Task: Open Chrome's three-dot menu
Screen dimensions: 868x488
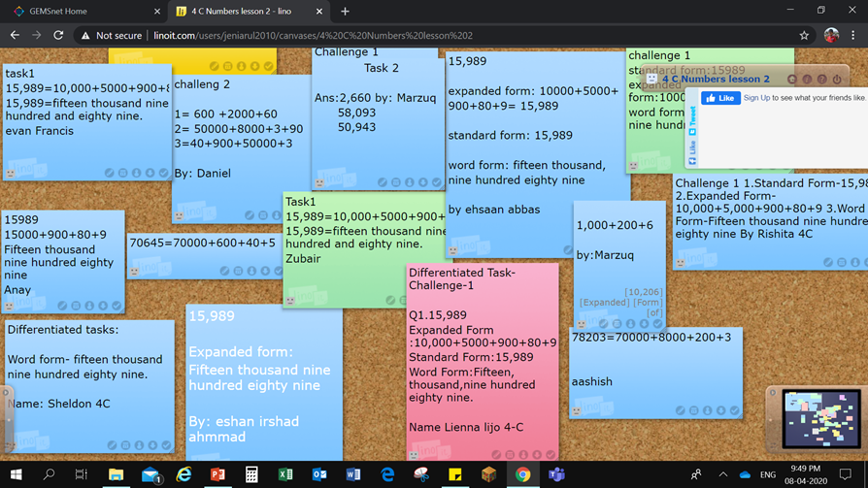Action: pyautogui.click(x=853, y=35)
